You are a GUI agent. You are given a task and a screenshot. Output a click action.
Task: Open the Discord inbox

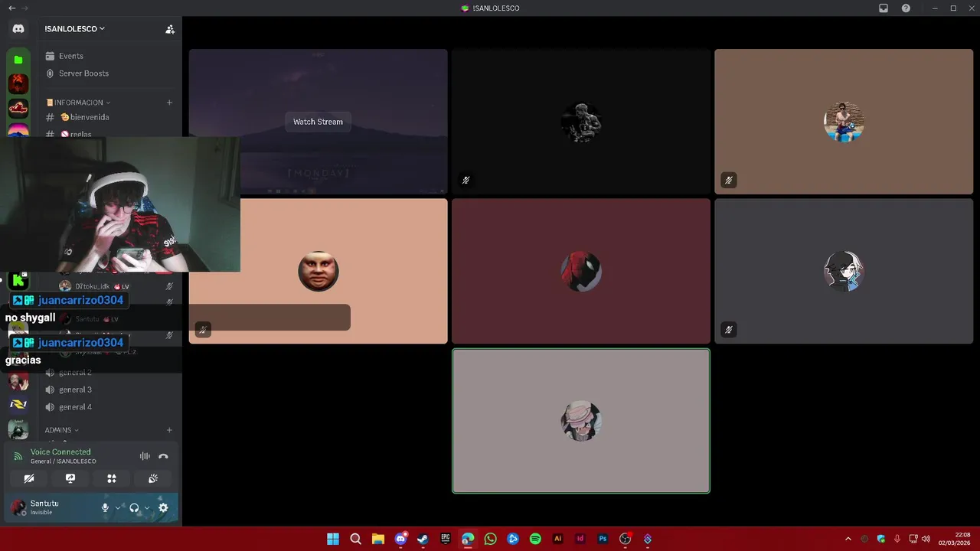click(x=884, y=8)
